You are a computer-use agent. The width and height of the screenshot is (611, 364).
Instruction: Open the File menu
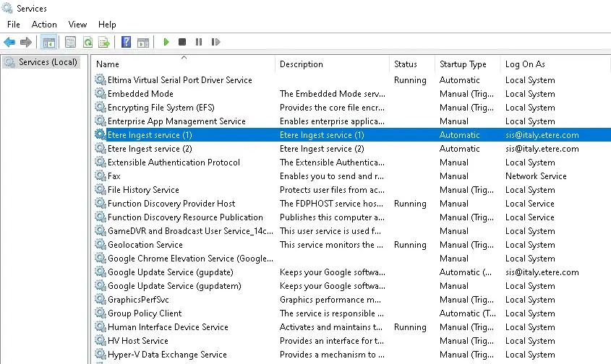click(14, 25)
